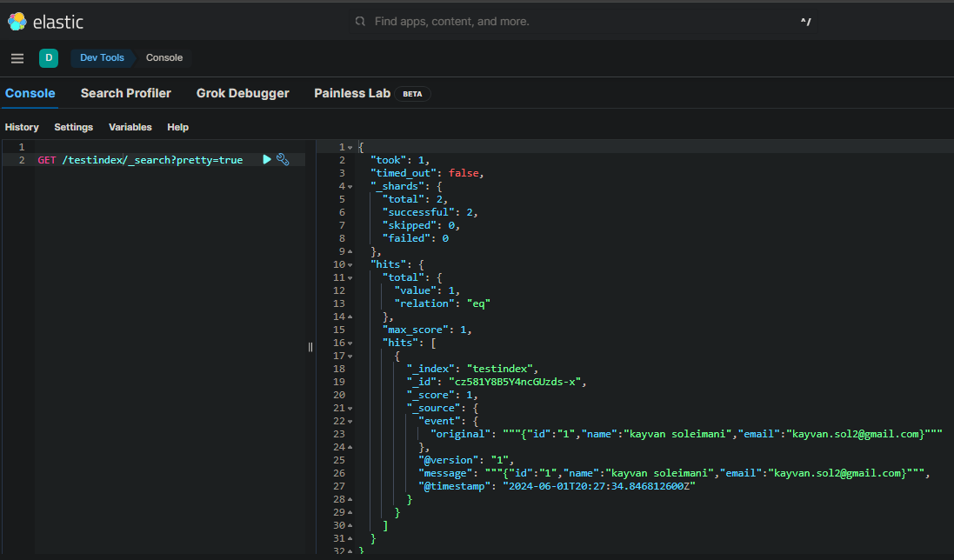Open Variables

coord(130,127)
